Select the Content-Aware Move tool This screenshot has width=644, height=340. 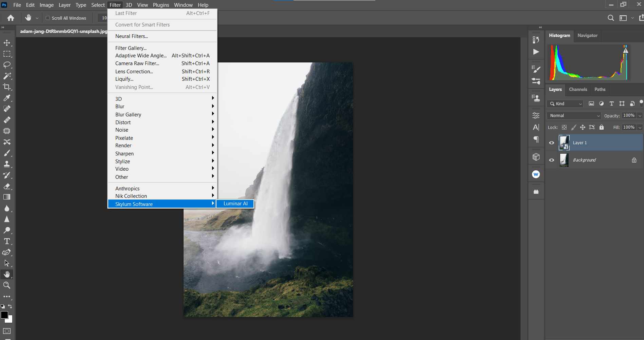7,142
